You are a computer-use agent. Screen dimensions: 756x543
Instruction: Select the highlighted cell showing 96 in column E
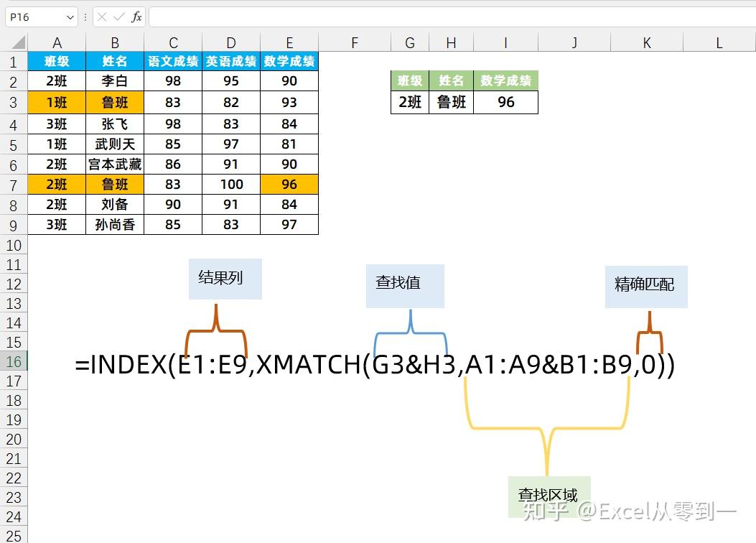click(289, 185)
